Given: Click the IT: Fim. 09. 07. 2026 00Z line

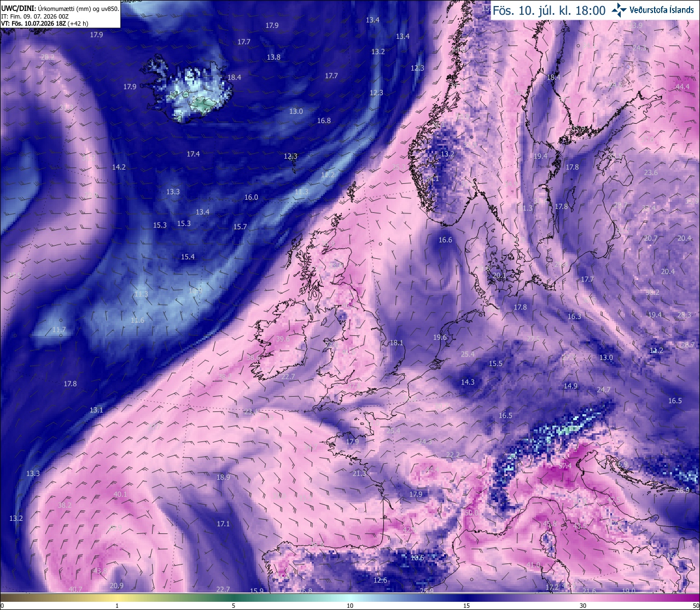Looking at the screenshot, I should coord(35,16).
